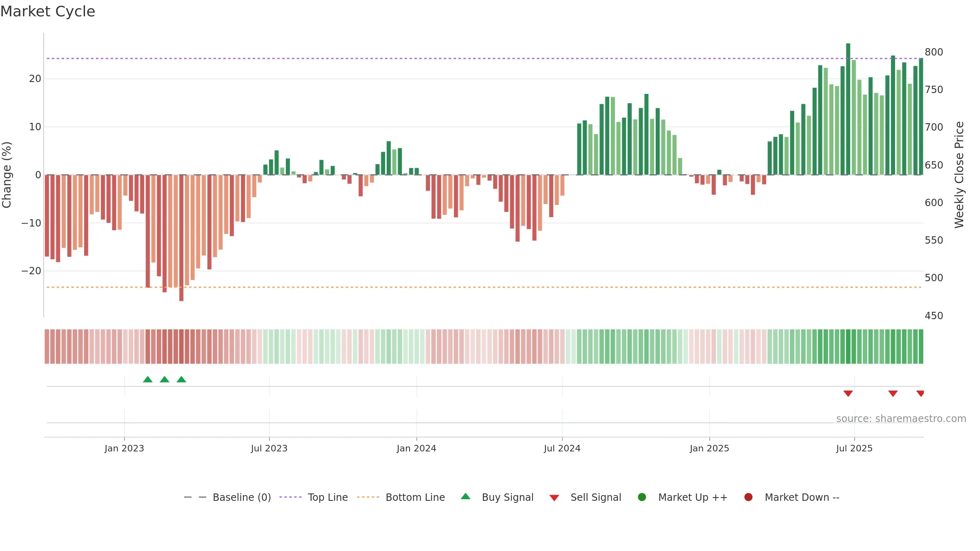Click the red Market Down circle legend icon

click(x=748, y=497)
